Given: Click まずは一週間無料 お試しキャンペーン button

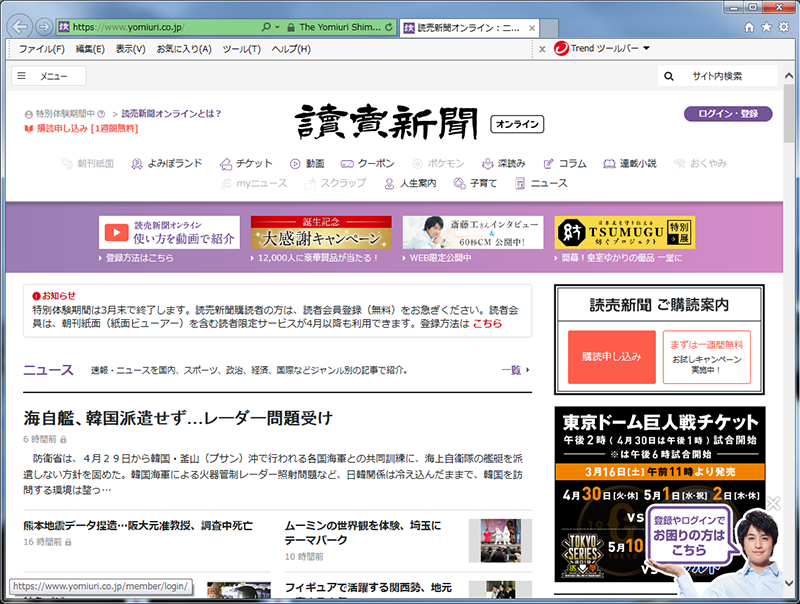Looking at the screenshot, I should pos(707,357).
